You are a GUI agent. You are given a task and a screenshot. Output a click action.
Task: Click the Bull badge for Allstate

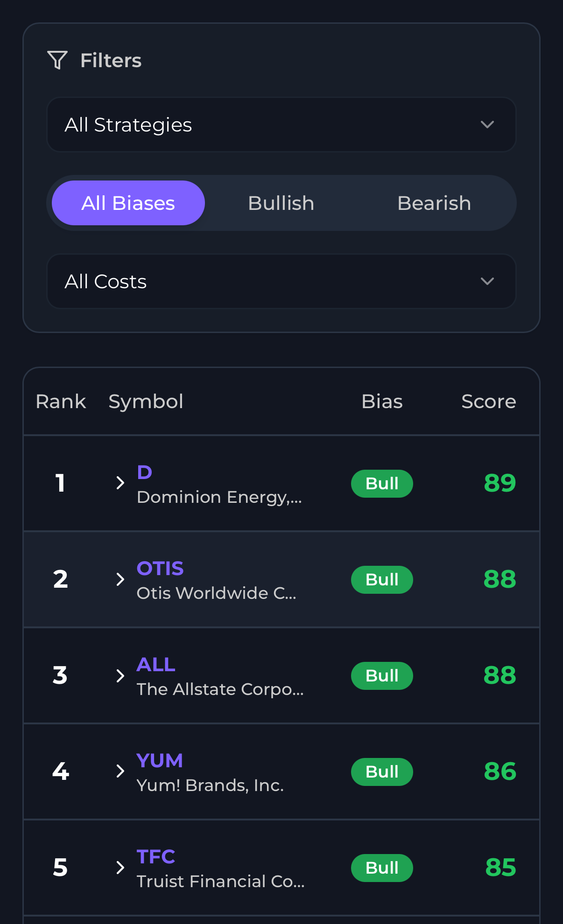coord(382,676)
